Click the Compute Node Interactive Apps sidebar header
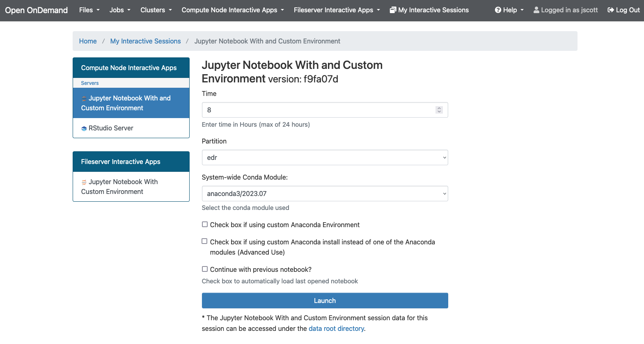The image size is (644, 344). pyautogui.click(x=131, y=68)
